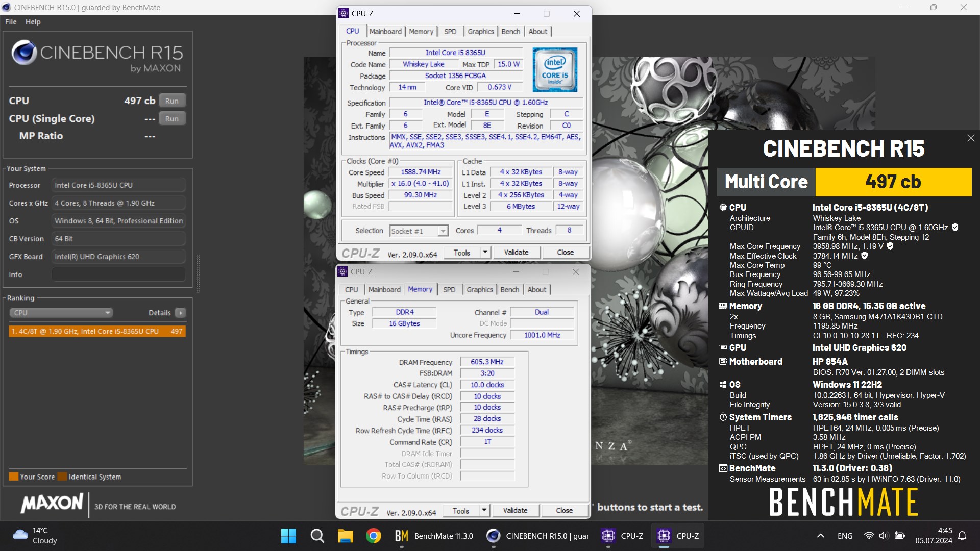Open the Help menu in Cinebench
The height and width of the screenshot is (551, 980).
33,22
